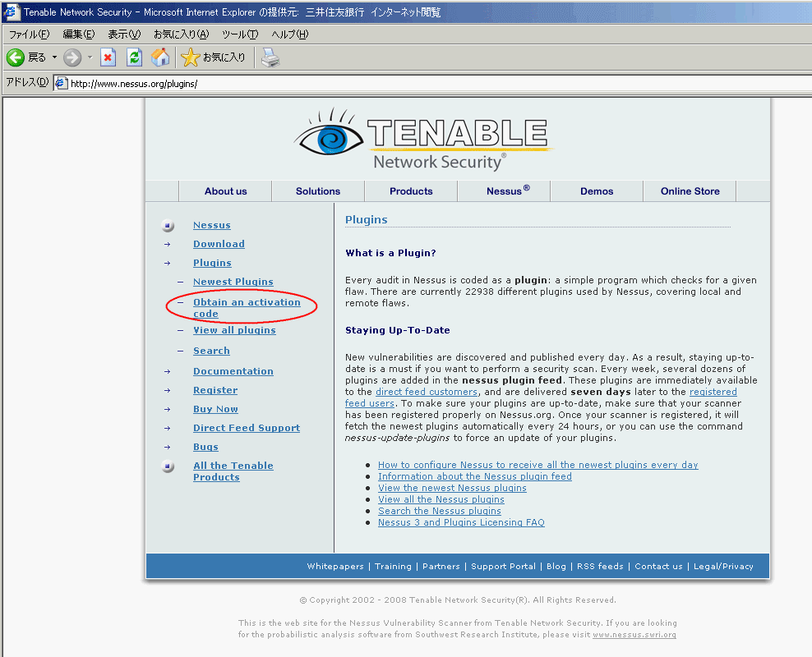
Task: Open Direct Feed Support link
Action: pyautogui.click(x=247, y=428)
